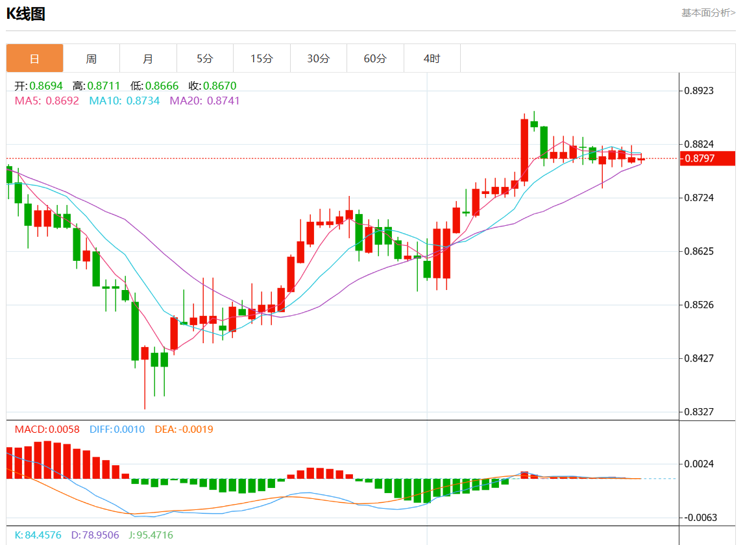The image size is (756, 545).
Task: Show the 30分 interval chart
Action: click(318, 58)
